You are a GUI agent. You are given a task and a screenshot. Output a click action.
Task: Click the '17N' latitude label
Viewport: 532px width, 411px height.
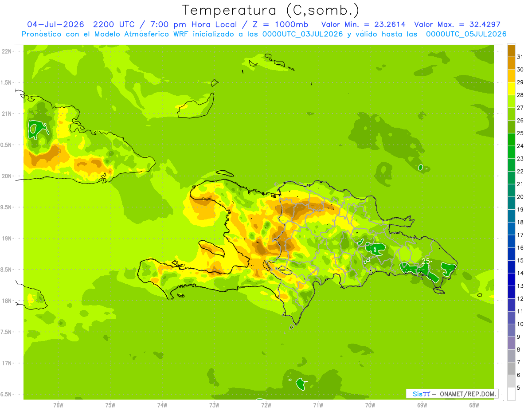(8, 363)
